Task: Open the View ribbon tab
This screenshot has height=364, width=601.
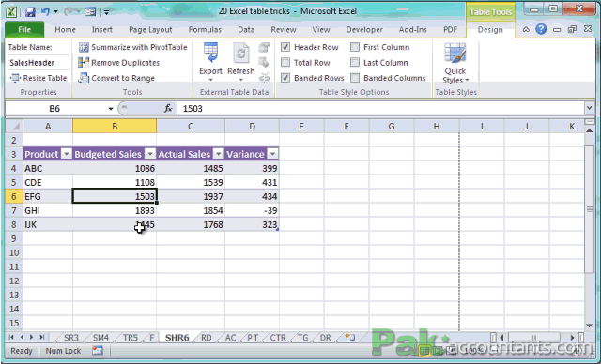Action: (321, 29)
